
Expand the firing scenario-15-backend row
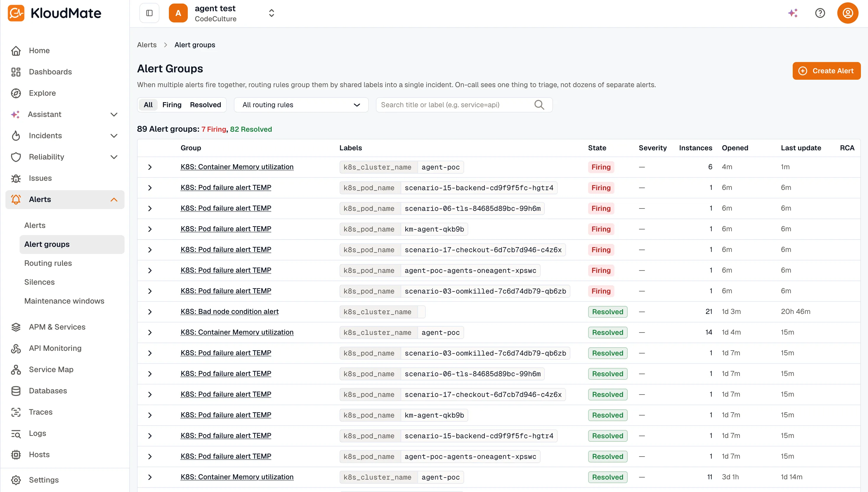pos(150,188)
